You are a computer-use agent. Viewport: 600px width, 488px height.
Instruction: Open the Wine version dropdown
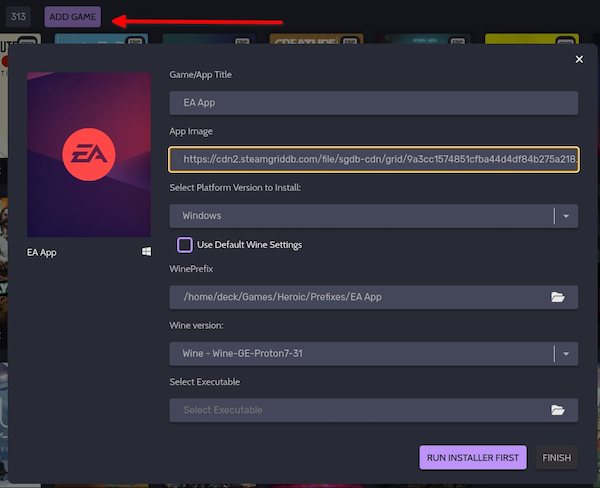click(373, 354)
